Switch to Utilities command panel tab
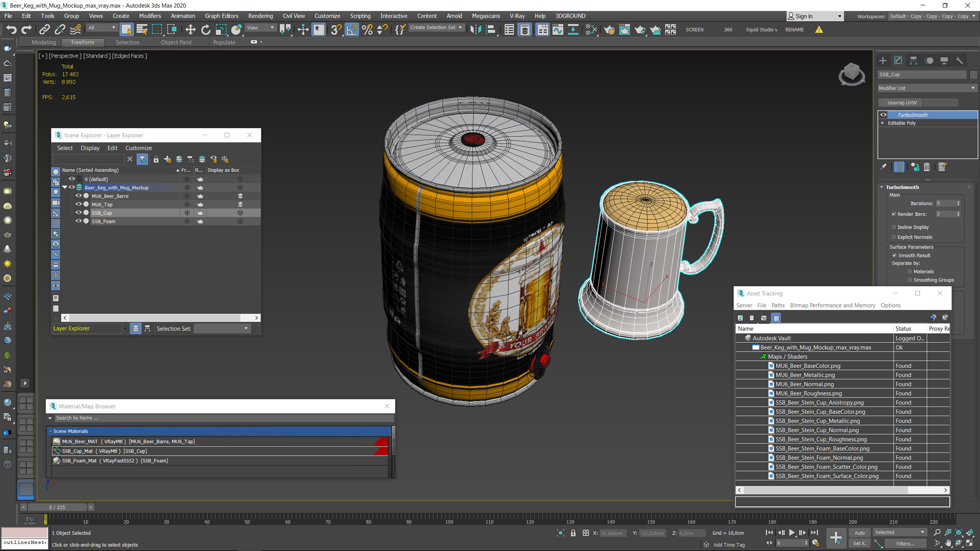This screenshot has height=551, width=980. [x=960, y=60]
